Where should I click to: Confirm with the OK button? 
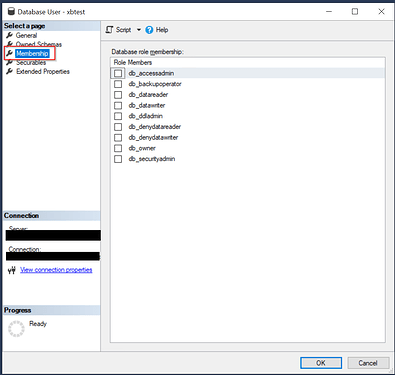[321, 363]
